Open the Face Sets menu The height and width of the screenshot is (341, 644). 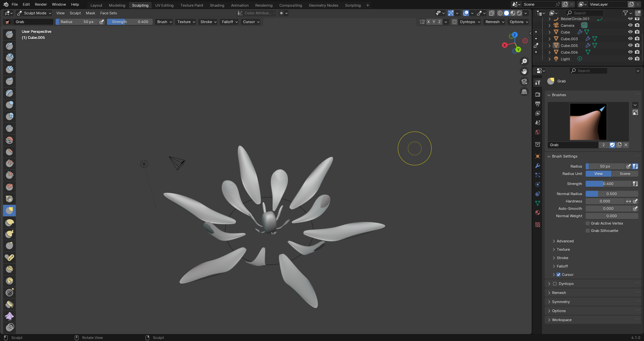point(108,13)
